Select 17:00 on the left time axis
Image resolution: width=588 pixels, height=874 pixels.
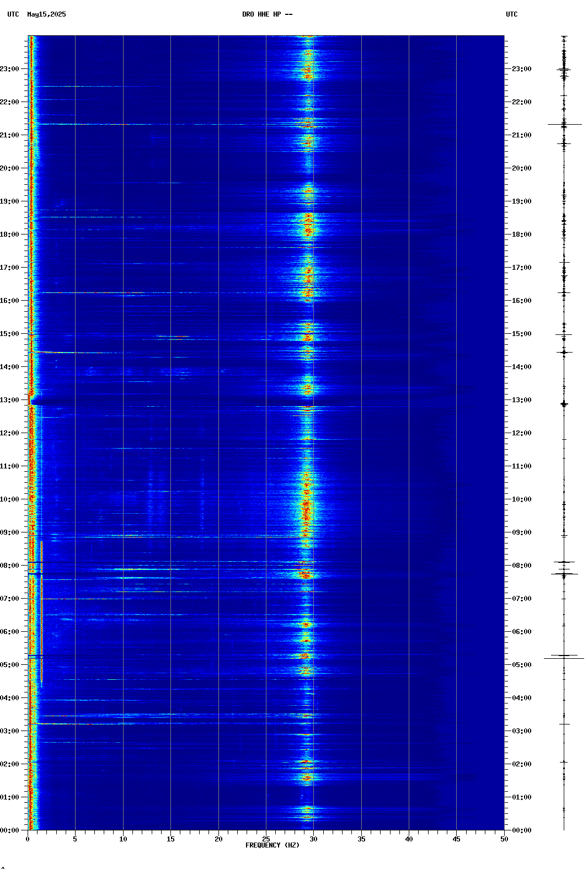click(9, 268)
